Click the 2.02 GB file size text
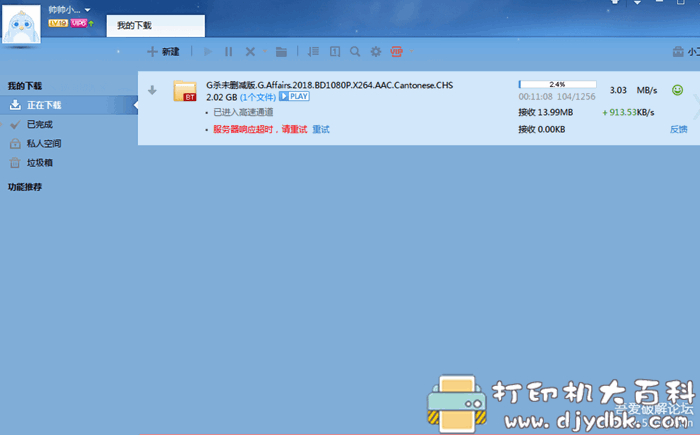The image size is (700, 435). pos(221,97)
